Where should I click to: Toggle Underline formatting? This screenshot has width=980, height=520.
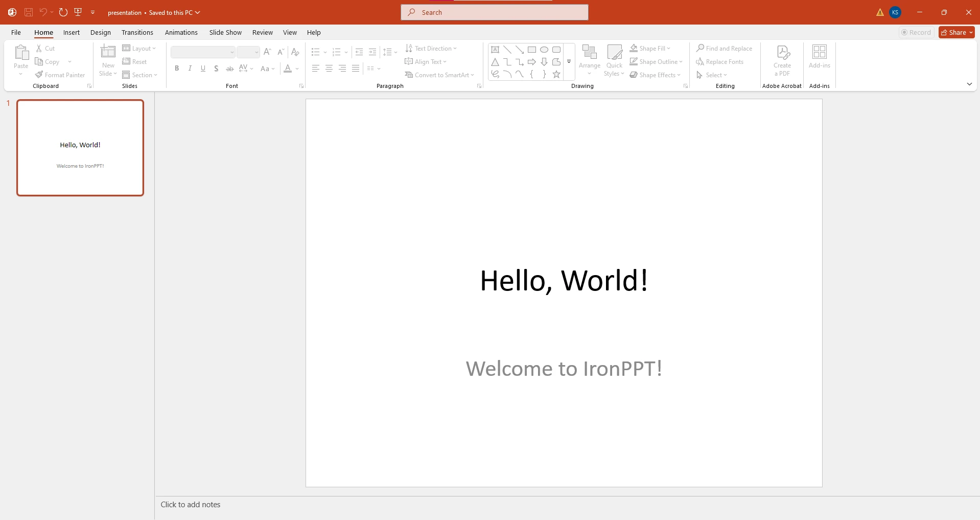pos(203,69)
